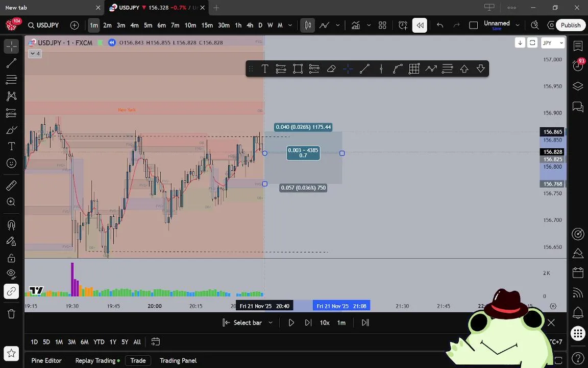This screenshot has width=588, height=368.
Task: Toggle lock all drawings
Action: point(11,258)
